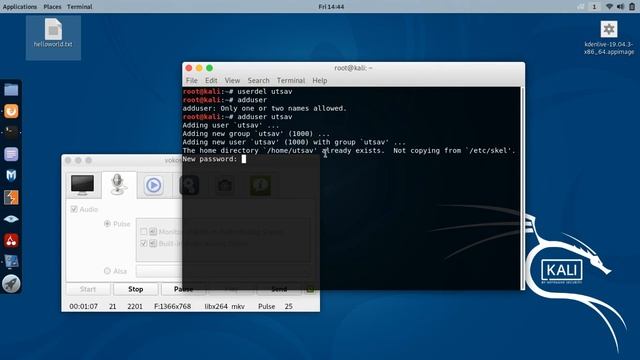Open the Terminal menu in terminal window

291,80
